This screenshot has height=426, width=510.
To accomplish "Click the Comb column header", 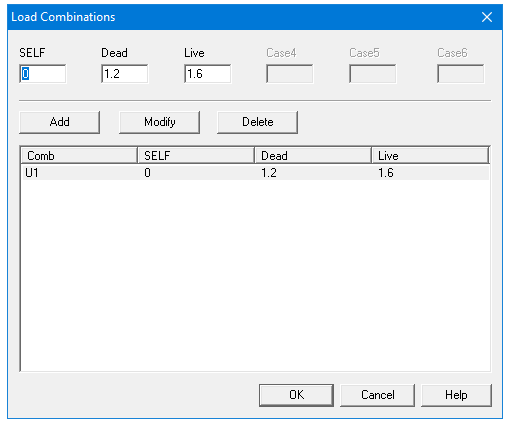I will click(79, 155).
